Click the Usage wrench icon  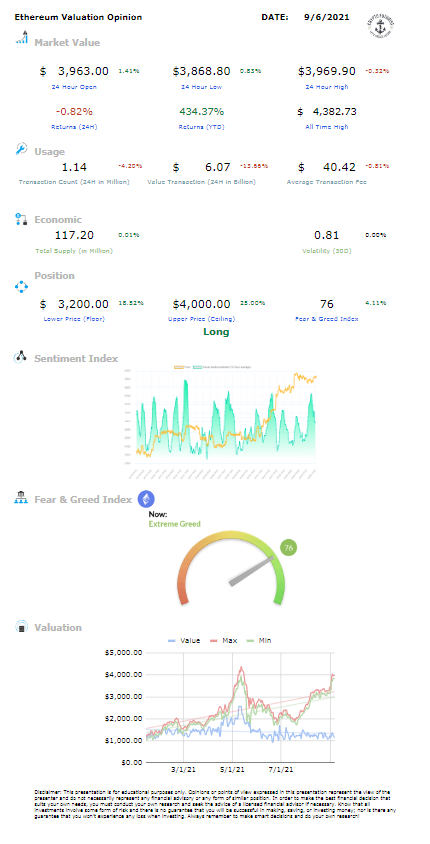point(22,149)
